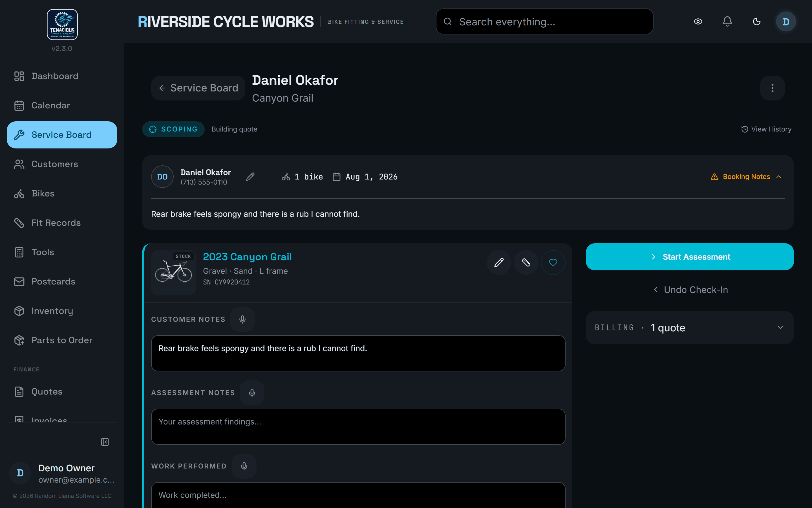Start Assessment

[x=690, y=257]
